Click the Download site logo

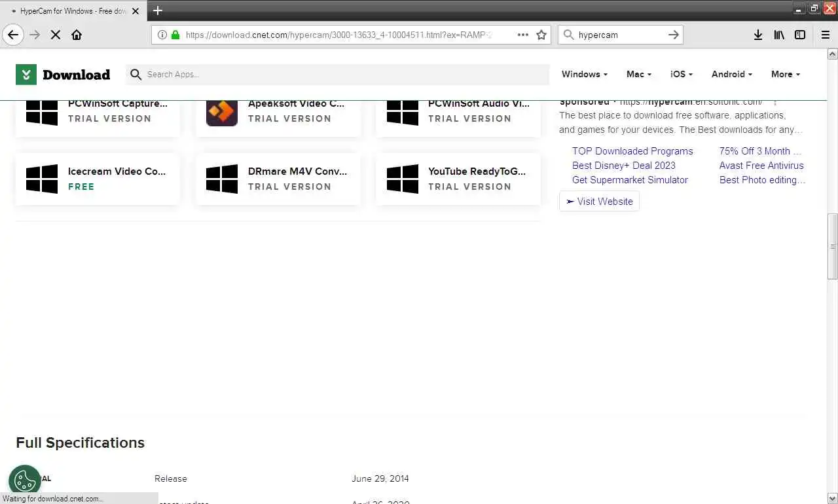[x=63, y=75]
